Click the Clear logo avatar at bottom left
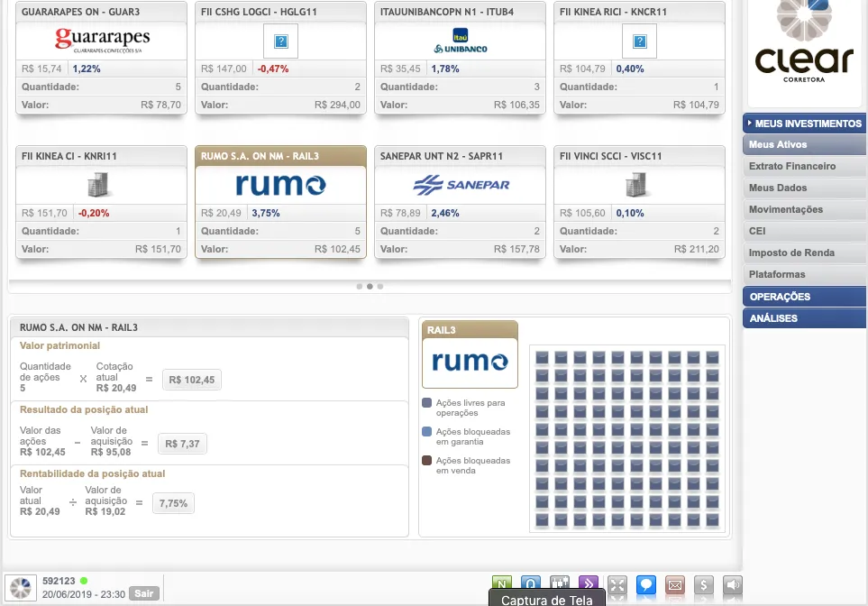868x606 pixels. 21,587
